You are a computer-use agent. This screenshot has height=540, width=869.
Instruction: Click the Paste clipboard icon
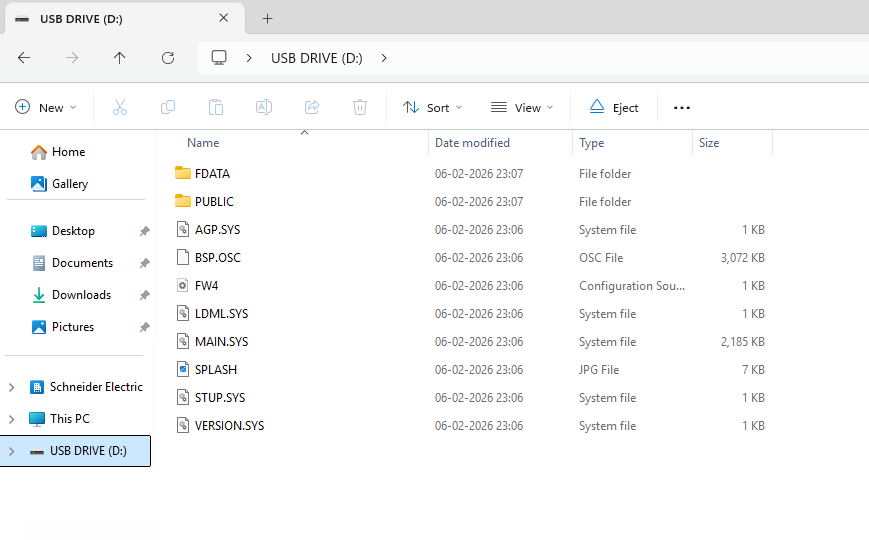click(216, 107)
